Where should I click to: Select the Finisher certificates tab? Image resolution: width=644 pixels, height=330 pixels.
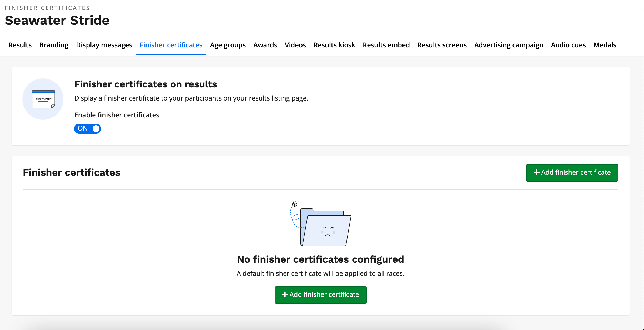tap(171, 45)
